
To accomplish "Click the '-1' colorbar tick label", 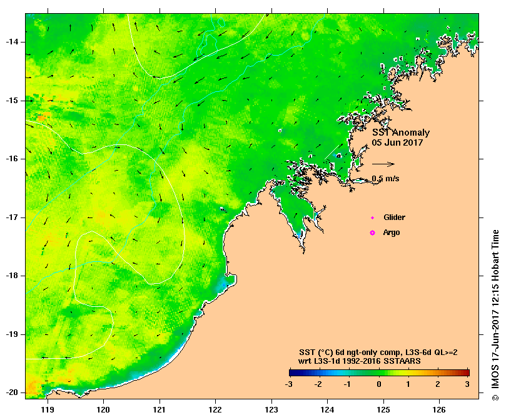I will pos(347,384).
